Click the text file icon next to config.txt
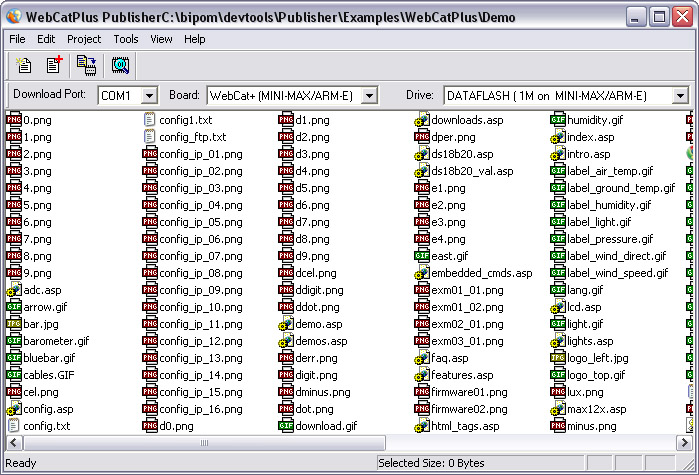 [14, 426]
